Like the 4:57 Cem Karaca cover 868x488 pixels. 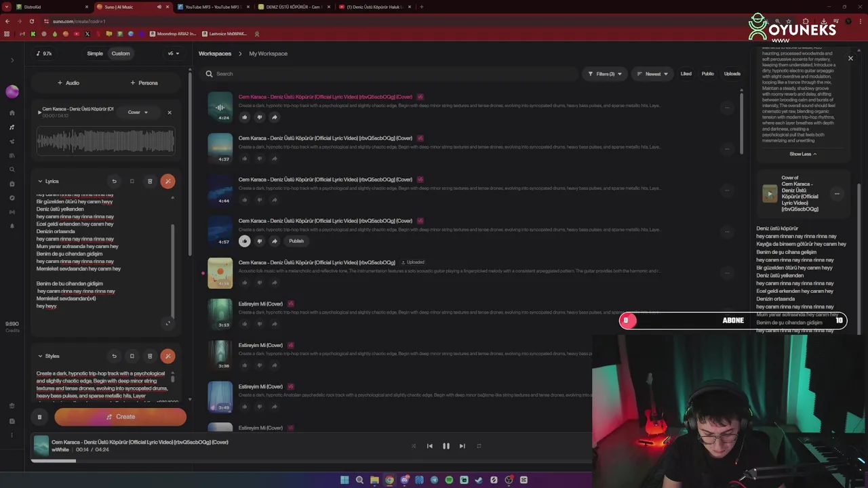coord(245,241)
